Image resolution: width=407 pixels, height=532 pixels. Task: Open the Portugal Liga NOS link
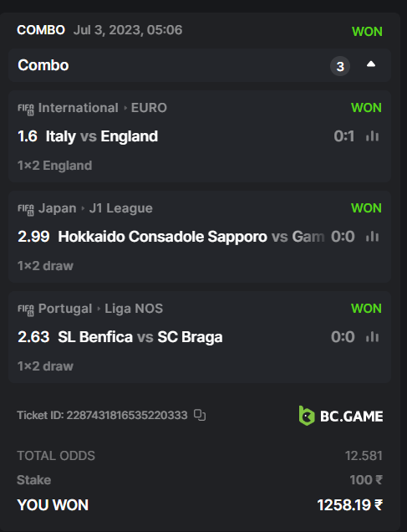pos(100,309)
